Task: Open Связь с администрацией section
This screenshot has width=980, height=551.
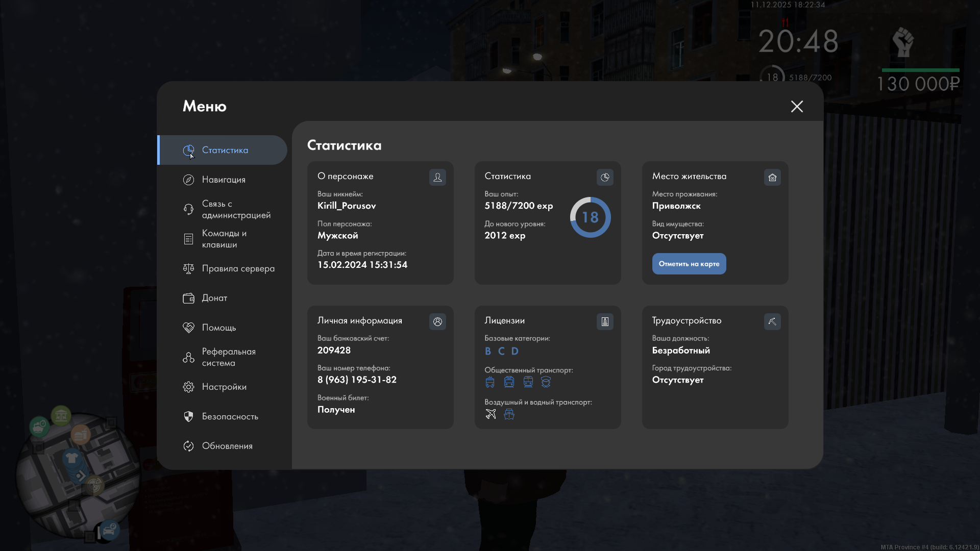Action: (x=236, y=209)
